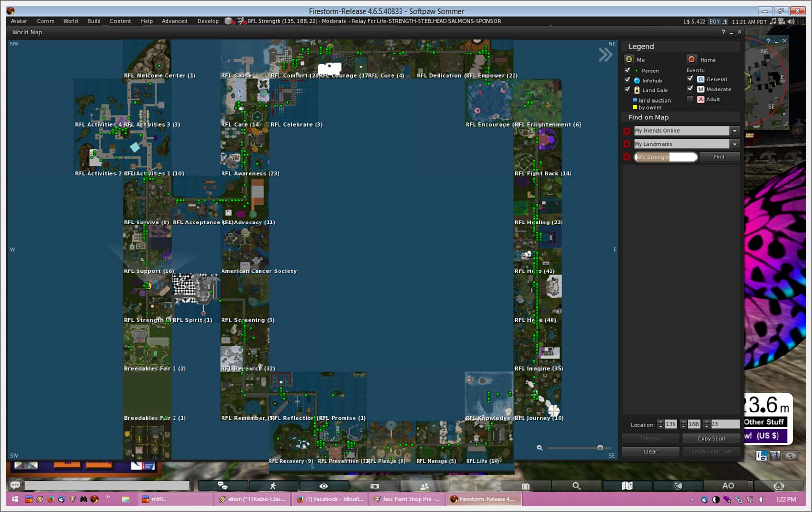Click the map zoom slider handle
The width and height of the screenshot is (812, 512).
point(600,448)
